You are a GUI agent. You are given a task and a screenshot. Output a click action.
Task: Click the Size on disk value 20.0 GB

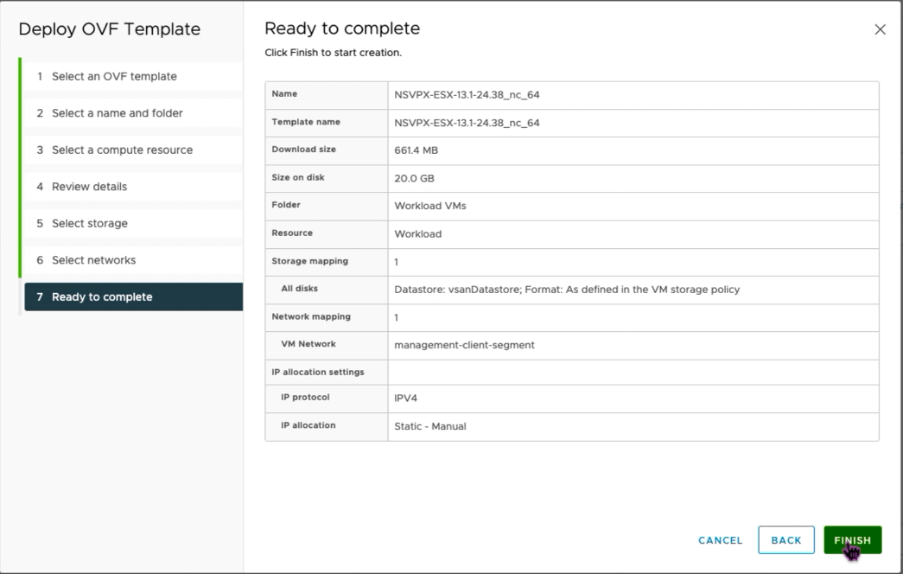[415, 178]
